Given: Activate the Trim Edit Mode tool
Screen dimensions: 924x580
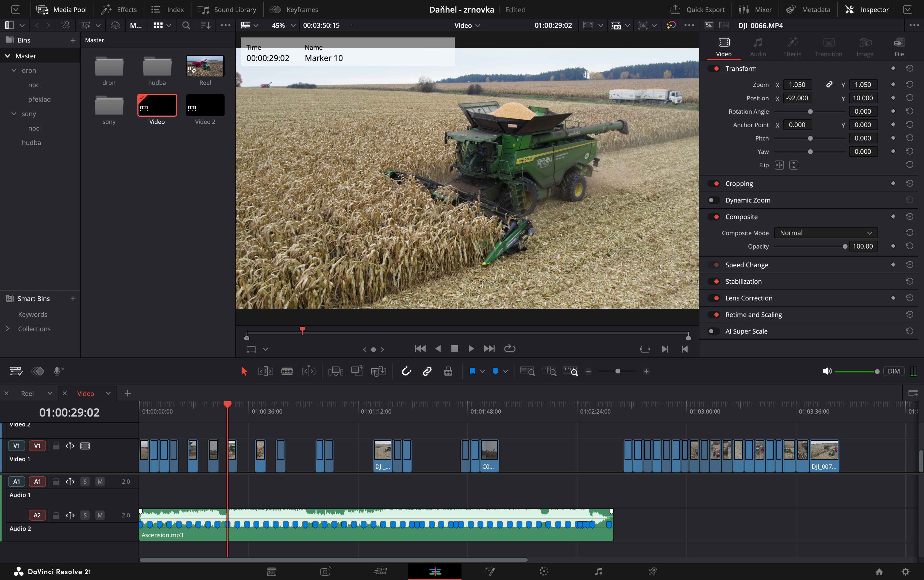Looking at the screenshot, I should [x=265, y=371].
